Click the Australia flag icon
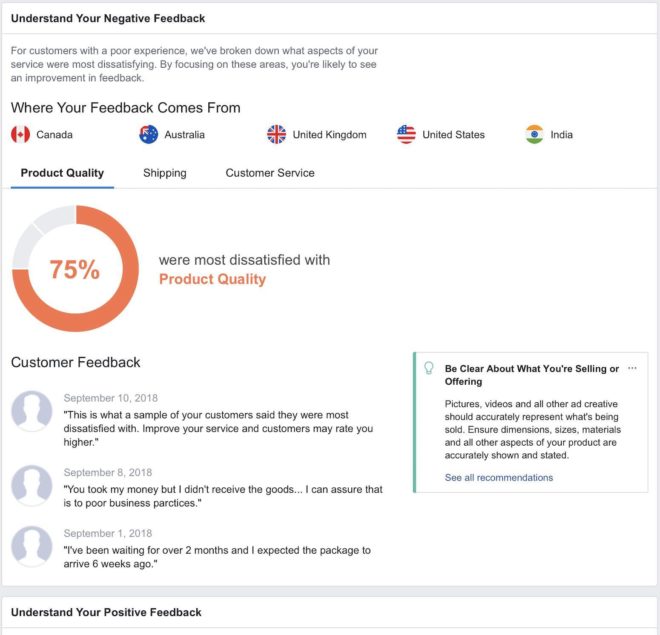The height and width of the screenshot is (635, 660). (x=149, y=135)
